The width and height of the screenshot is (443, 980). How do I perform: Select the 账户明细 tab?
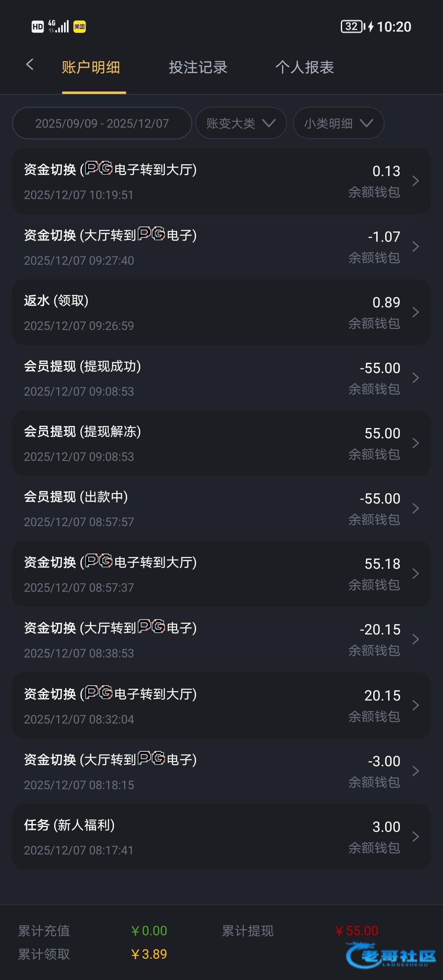pos(91,67)
